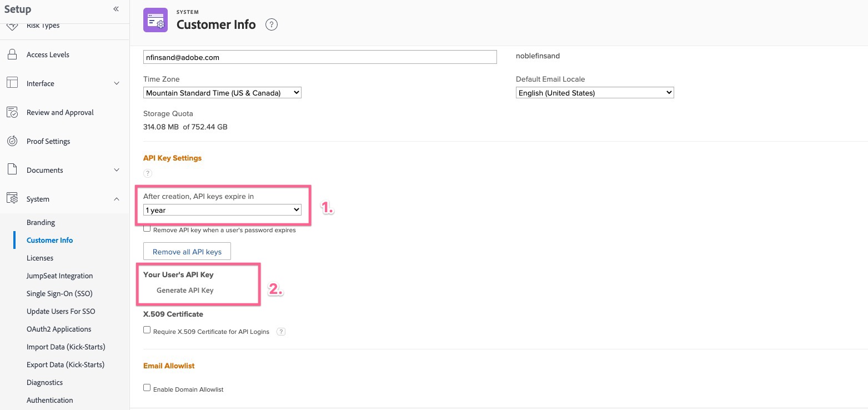
Task: Click the Documents page icon
Action: click(x=12, y=170)
